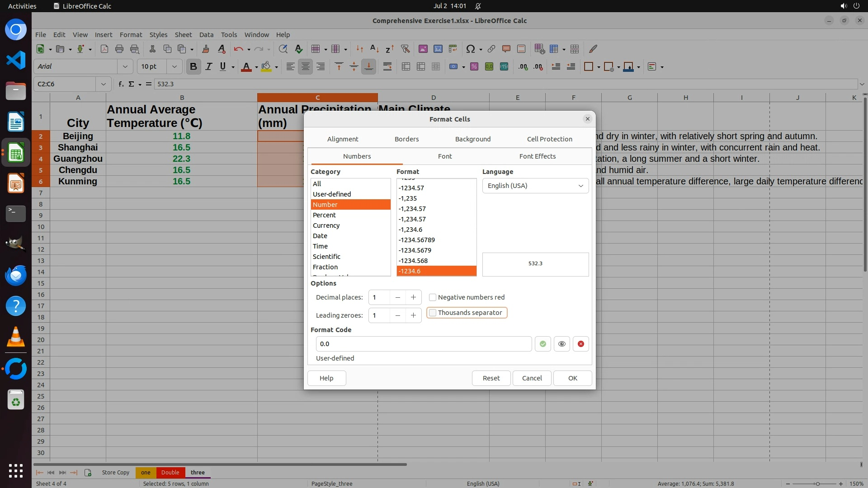
Task: Open the Language dropdown English (USA)
Action: point(535,186)
